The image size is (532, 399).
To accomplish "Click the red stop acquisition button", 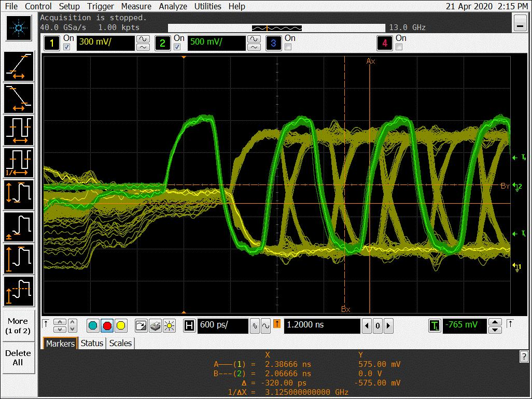I will click(107, 326).
